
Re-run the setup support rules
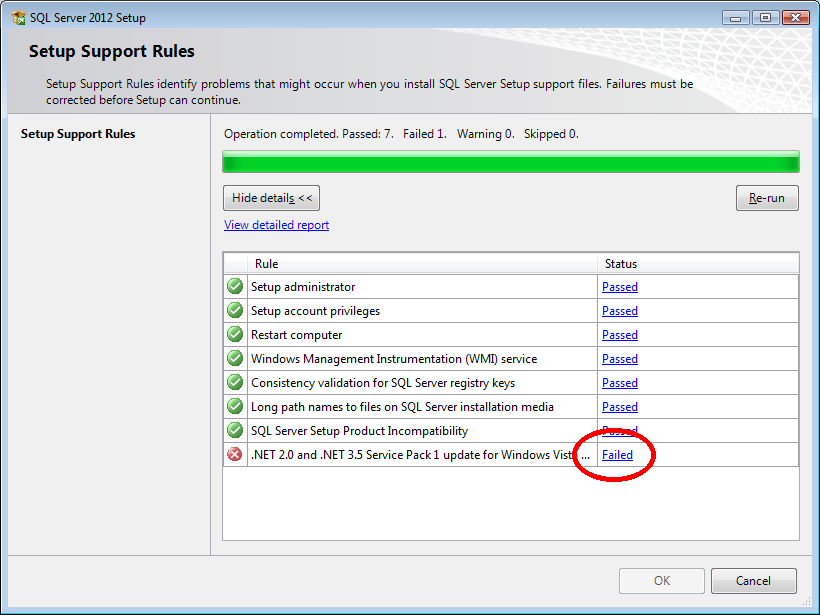point(767,198)
